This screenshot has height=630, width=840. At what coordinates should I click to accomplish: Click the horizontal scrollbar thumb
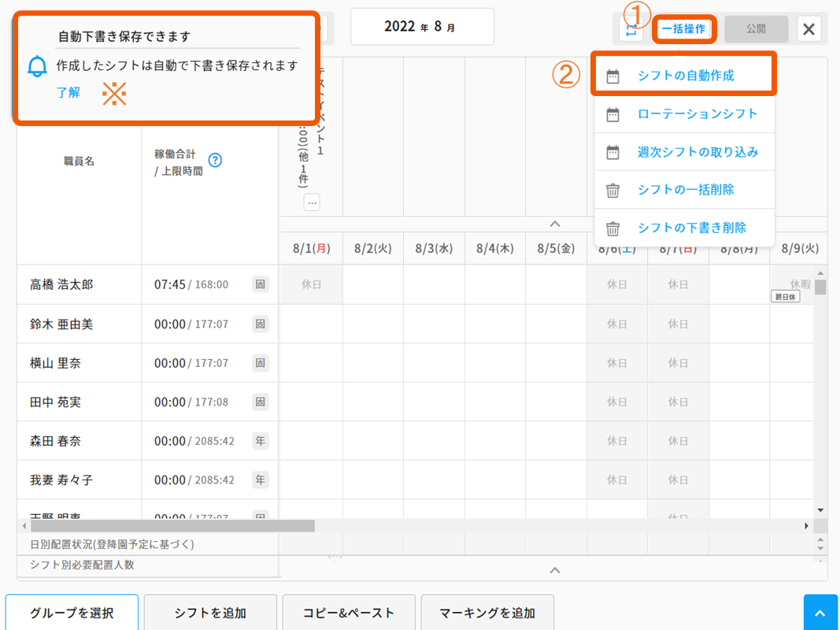[x=172, y=525]
